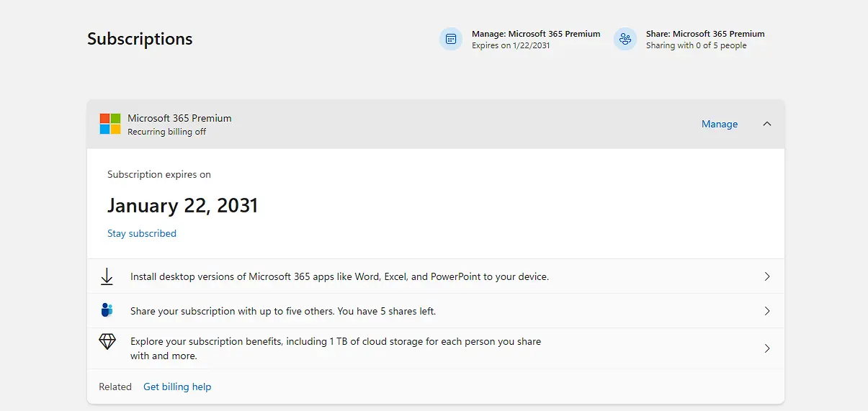Viewport: 868px width, 411px height.
Task: Click the Microsoft 365 Premium card title
Action: coord(179,118)
